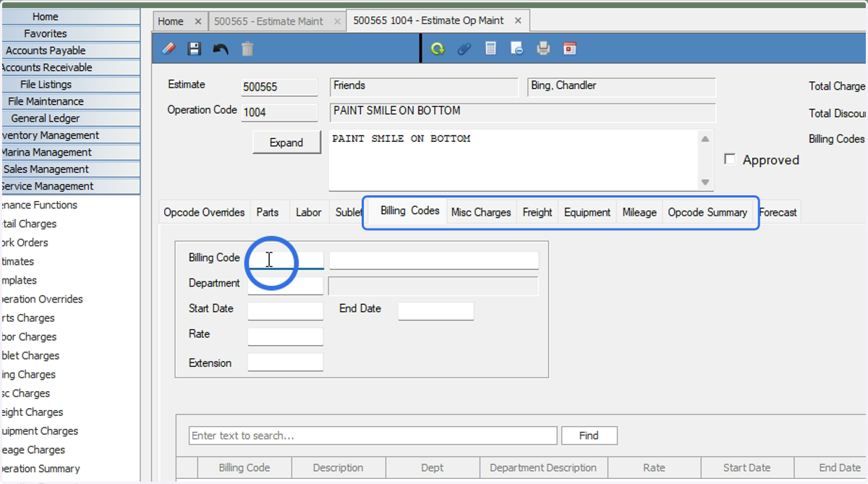Click the trash can delete icon

click(247, 48)
